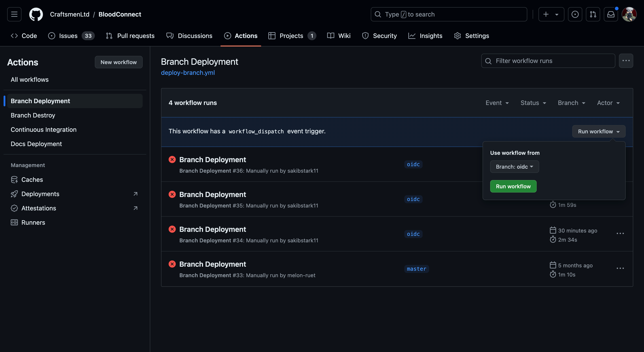Viewport: 644px width, 352px height.
Task: Open the issues icon in the header
Action: coord(575,14)
